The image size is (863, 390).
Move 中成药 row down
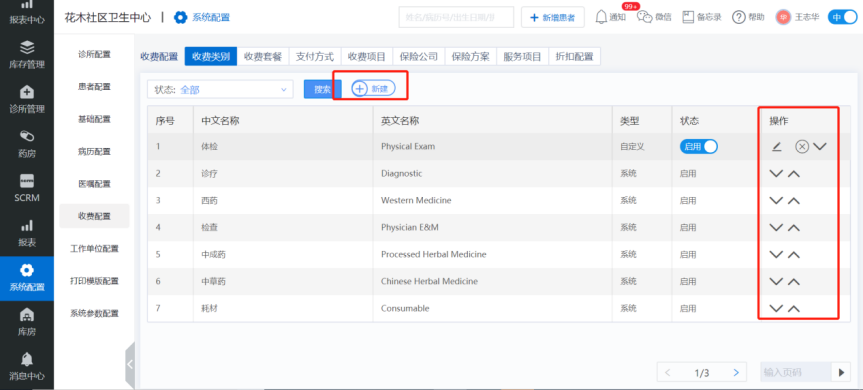click(x=776, y=254)
